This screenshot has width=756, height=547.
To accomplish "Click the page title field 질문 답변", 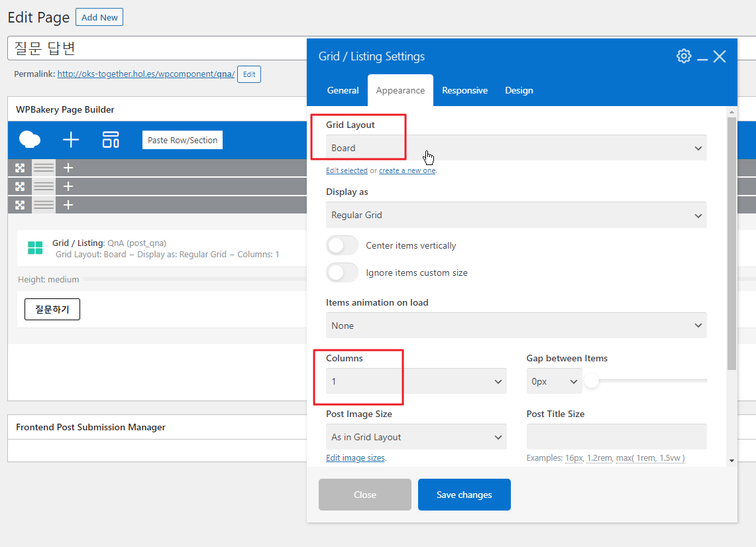I will 157,48.
